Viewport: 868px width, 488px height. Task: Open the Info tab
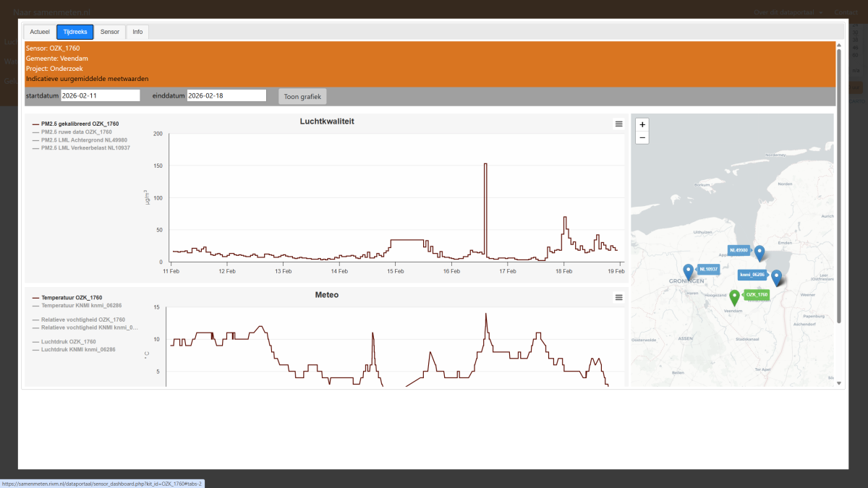point(137,32)
